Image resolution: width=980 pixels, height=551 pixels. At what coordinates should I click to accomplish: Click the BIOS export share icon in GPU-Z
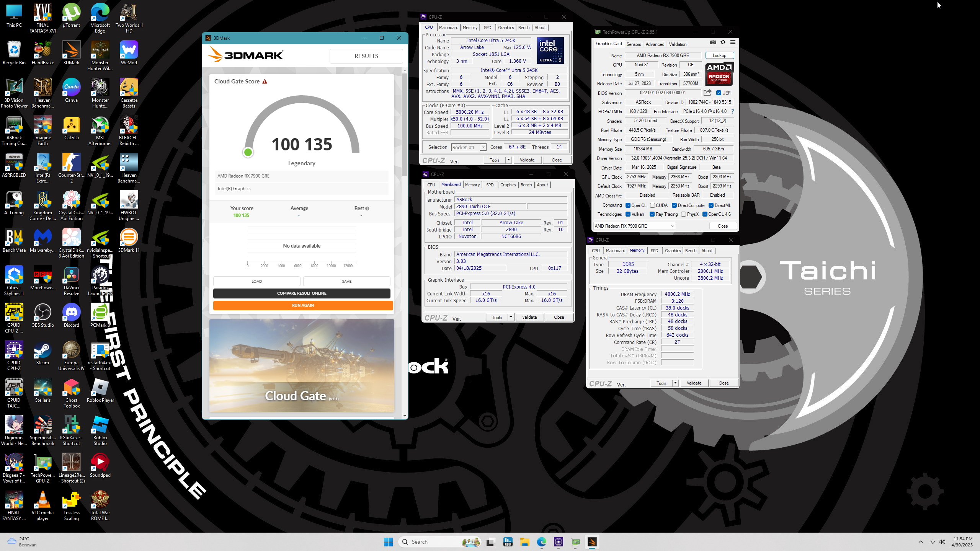707,93
